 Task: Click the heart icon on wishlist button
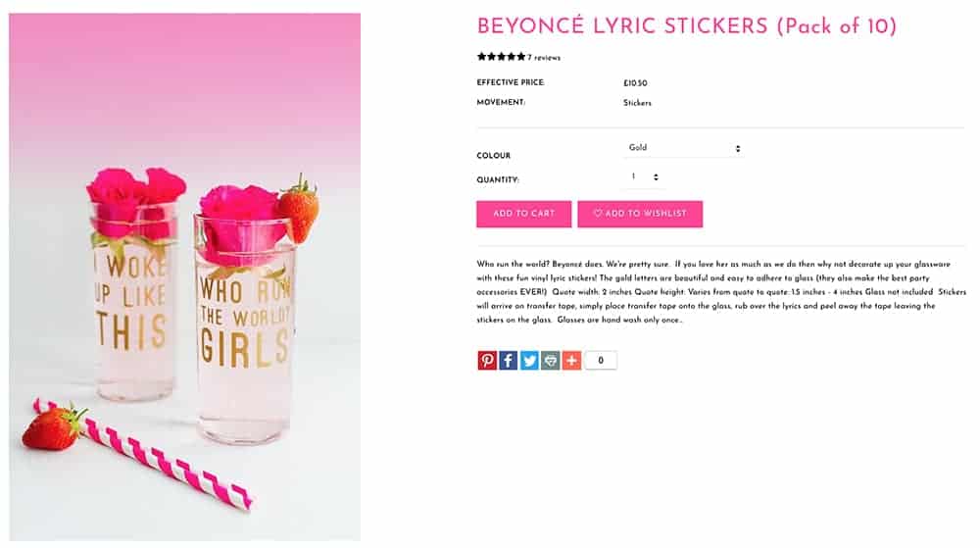(598, 214)
